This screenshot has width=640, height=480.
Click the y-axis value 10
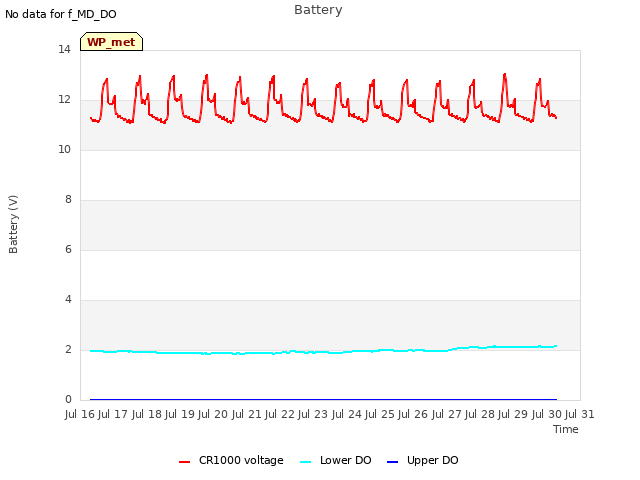pos(64,149)
